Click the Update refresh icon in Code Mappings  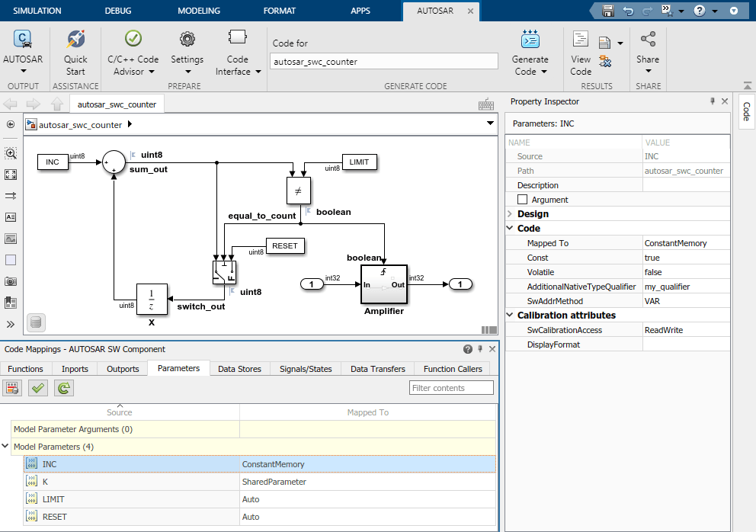coord(64,388)
